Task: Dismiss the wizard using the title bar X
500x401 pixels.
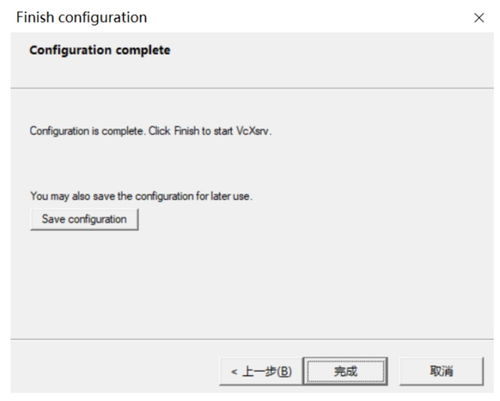Action: click(x=479, y=18)
